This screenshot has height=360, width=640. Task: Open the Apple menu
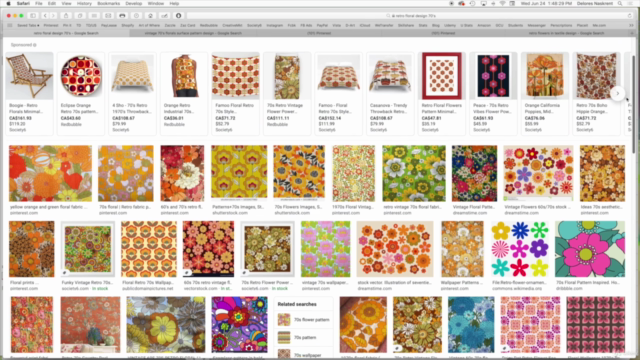8,3
